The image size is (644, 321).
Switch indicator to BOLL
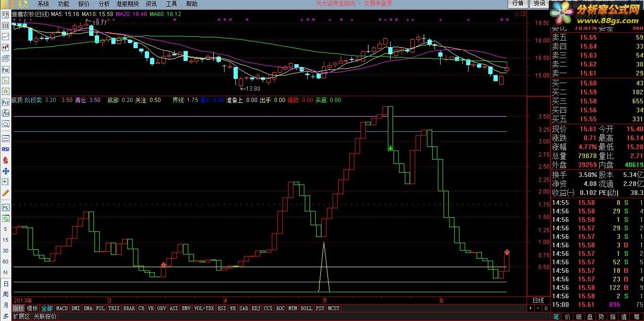click(x=306, y=308)
